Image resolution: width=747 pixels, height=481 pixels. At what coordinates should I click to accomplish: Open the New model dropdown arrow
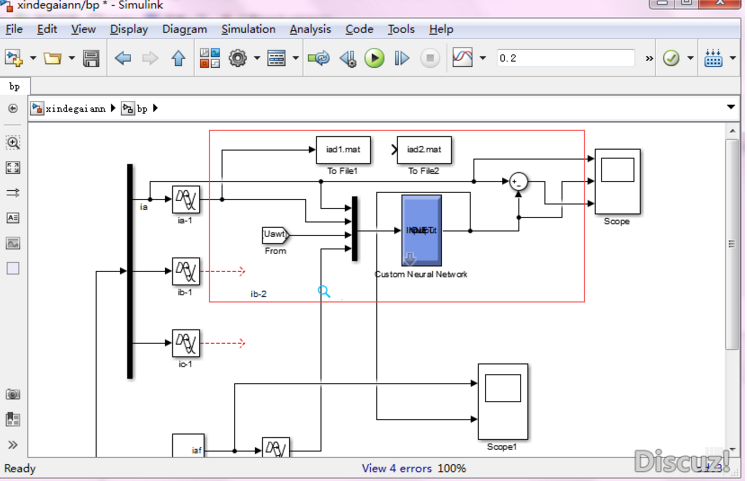coord(33,59)
